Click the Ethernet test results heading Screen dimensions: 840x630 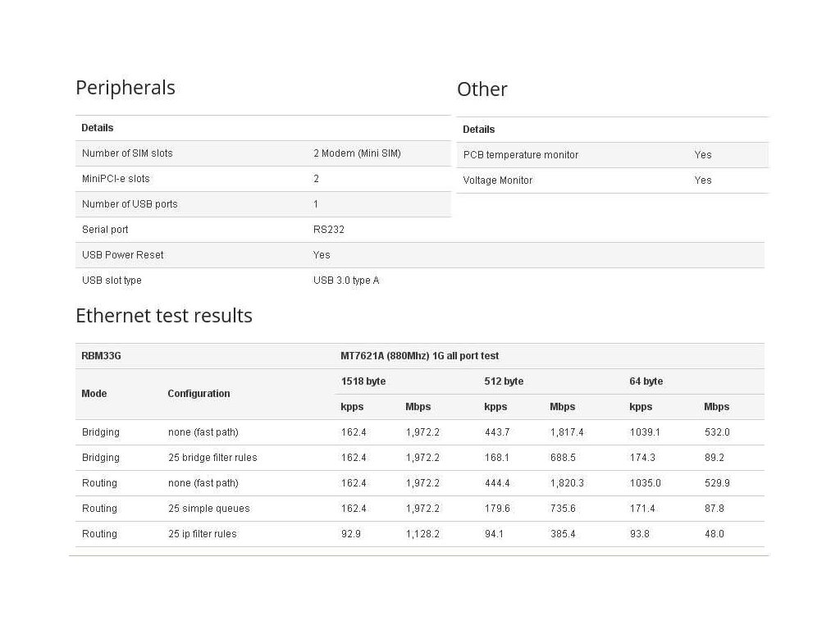164,316
